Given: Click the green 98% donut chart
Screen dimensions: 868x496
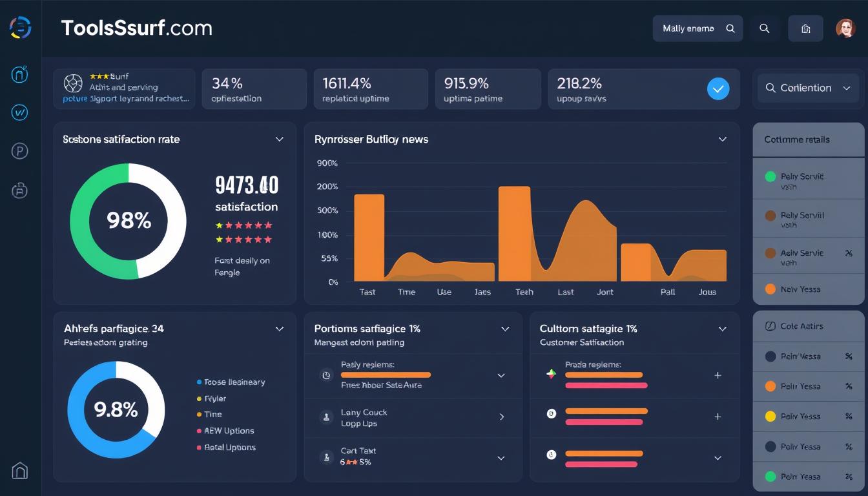Looking at the screenshot, I should tap(128, 221).
